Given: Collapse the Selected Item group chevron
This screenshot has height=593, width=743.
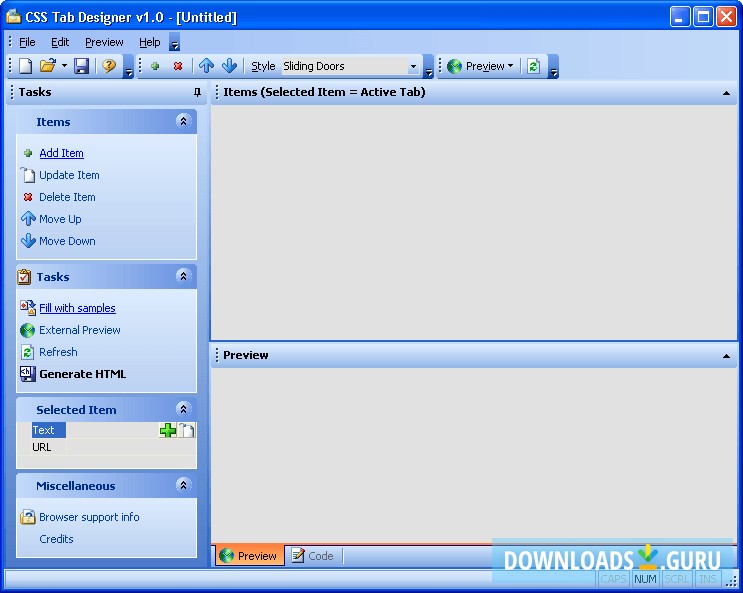Looking at the screenshot, I should [x=183, y=409].
